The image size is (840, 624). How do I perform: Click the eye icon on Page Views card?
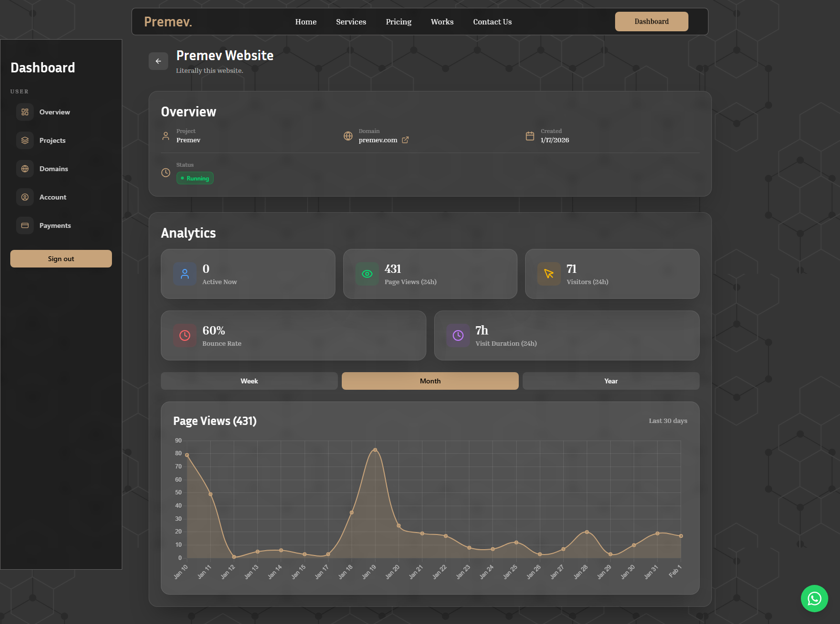[x=367, y=274]
